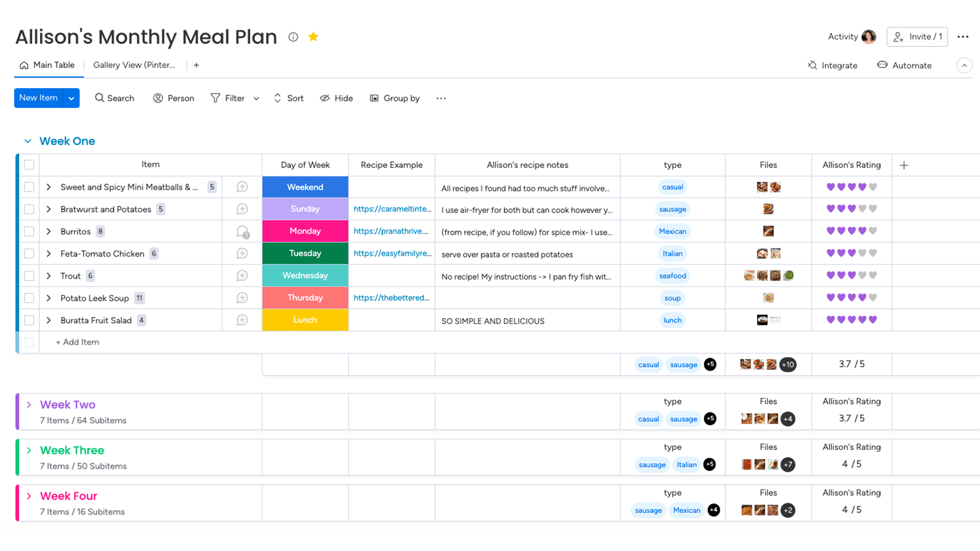Filter items by Person
The image size is (980, 551).
coord(174,98)
